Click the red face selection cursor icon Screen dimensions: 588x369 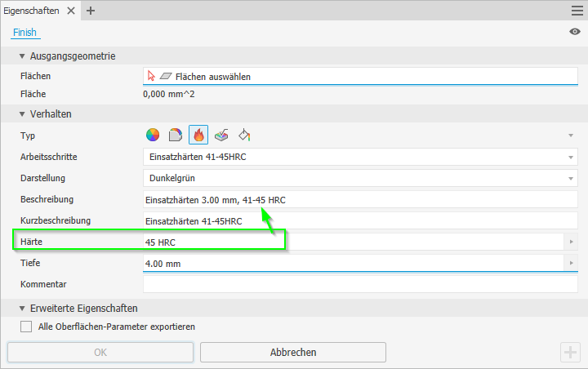coord(151,76)
